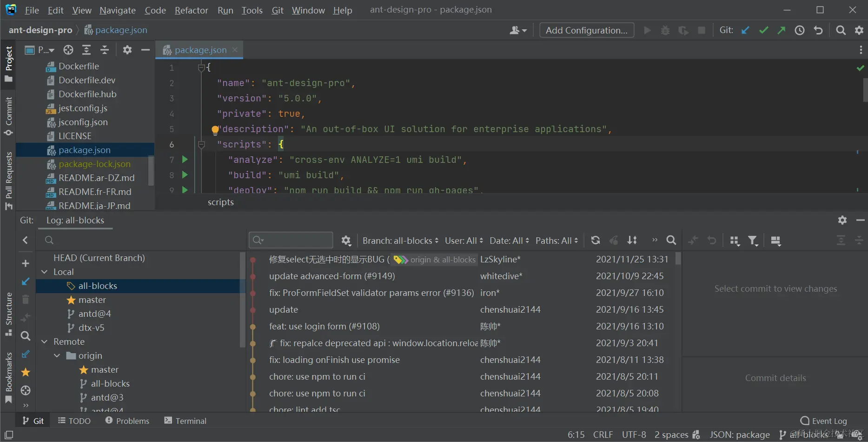The width and height of the screenshot is (868, 442).
Task: Open the Problems tool window button
Action: [x=127, y=421]
